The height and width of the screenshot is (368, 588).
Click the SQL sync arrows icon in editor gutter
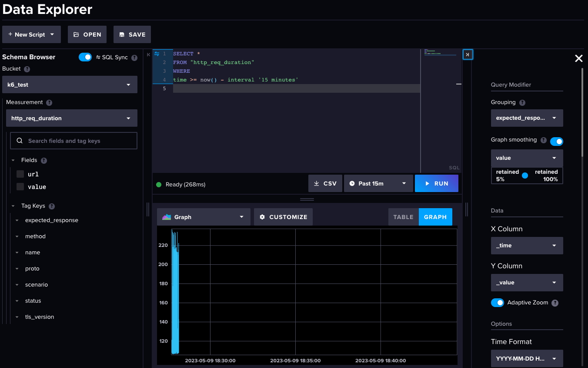(x=157, y=54)
